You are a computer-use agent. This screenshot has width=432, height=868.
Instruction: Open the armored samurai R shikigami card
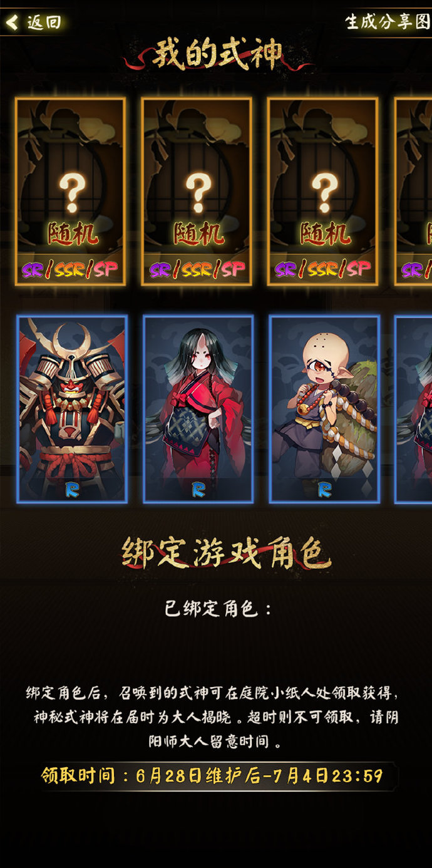(x=72, y=409)
